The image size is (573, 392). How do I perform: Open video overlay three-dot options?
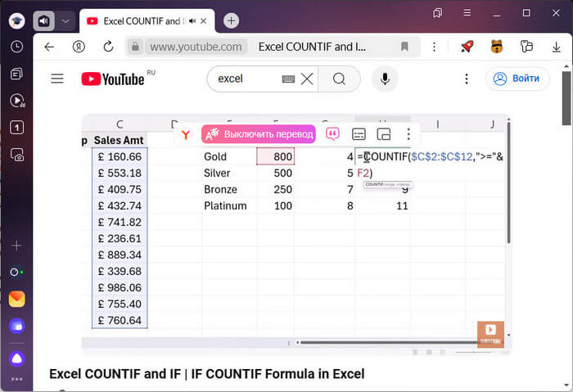tap(408, 134)
